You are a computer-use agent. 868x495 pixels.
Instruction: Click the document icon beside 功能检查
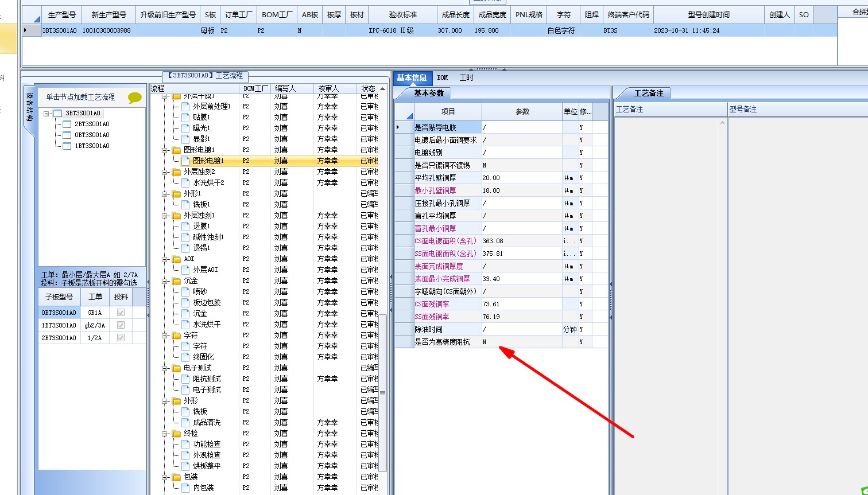tap(185, 444)
